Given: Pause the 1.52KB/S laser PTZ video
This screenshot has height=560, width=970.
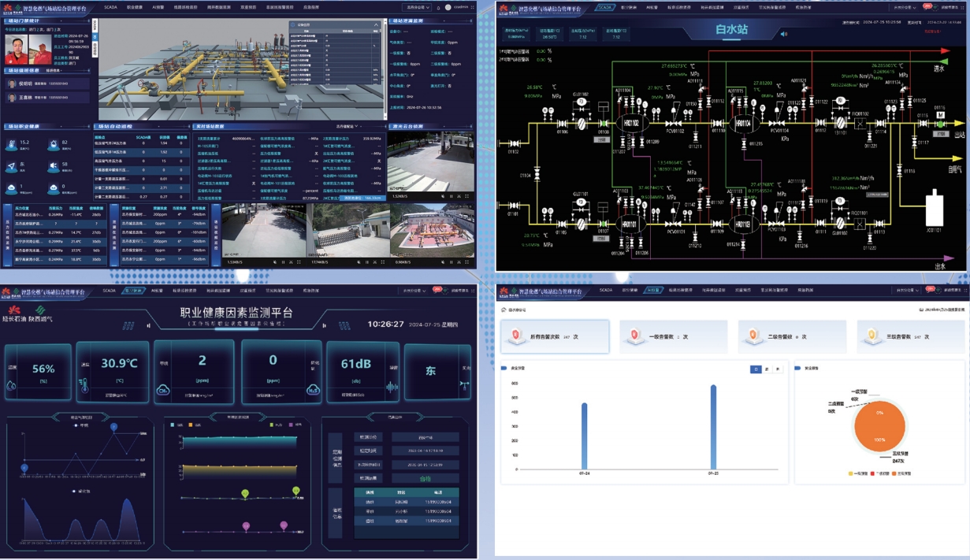Looking at the screenshot, I should (451, 196).
